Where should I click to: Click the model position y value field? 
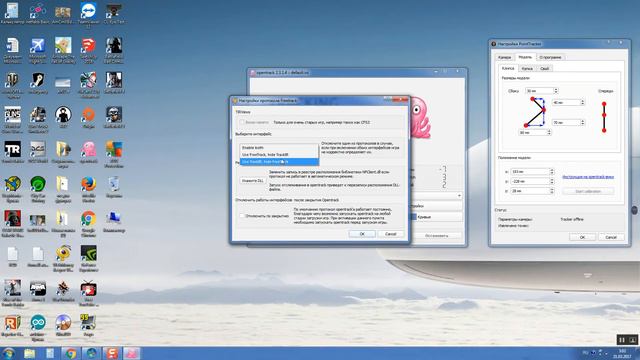click(532, 181)
